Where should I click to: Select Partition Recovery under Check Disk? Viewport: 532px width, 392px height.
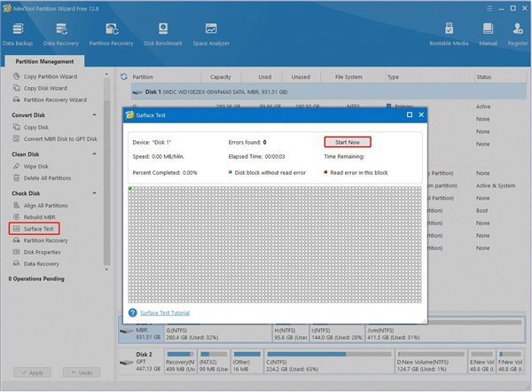(x=41, y=240)
